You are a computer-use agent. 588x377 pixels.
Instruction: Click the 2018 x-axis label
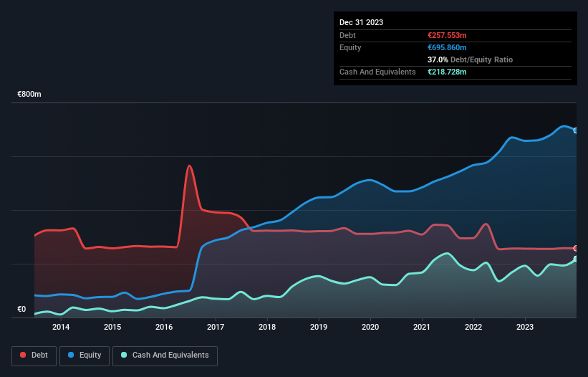coord(267,327)
